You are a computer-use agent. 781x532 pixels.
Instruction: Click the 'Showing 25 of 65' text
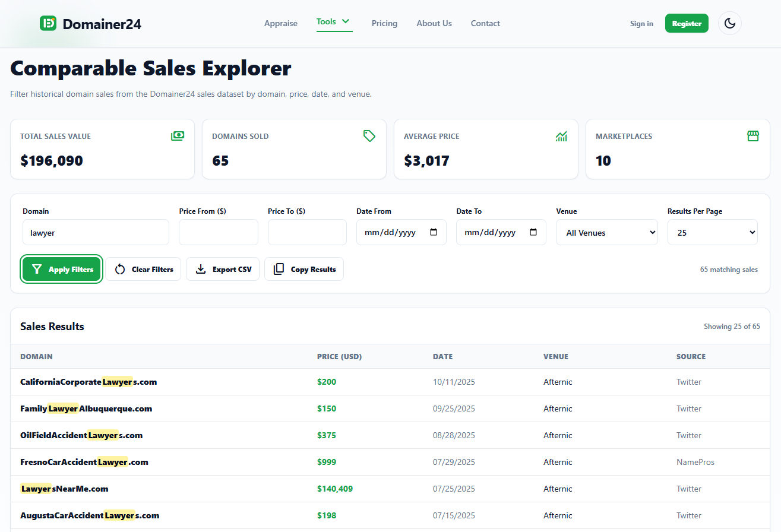click(x=732, y=327)
